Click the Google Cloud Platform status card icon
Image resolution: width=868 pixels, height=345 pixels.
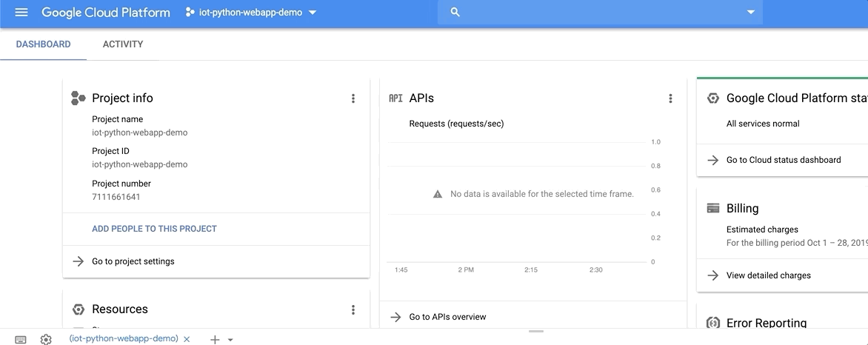(x=713, y=98)
